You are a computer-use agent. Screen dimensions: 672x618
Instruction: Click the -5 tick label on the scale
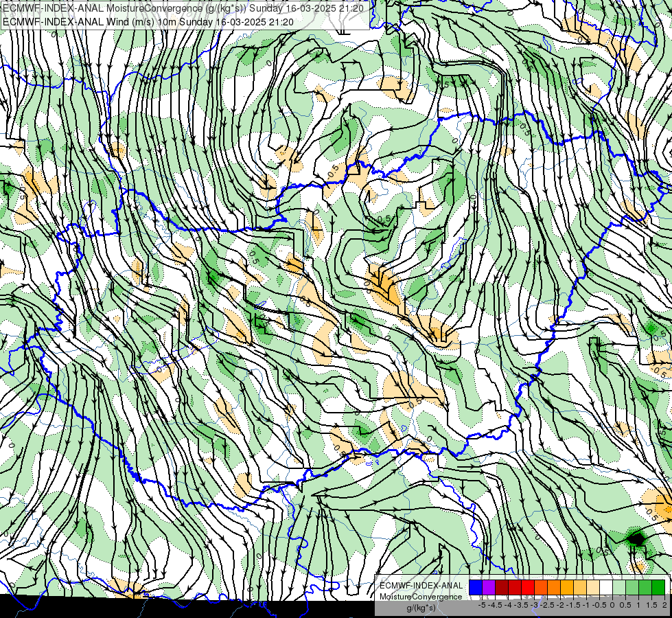[482, 605]
